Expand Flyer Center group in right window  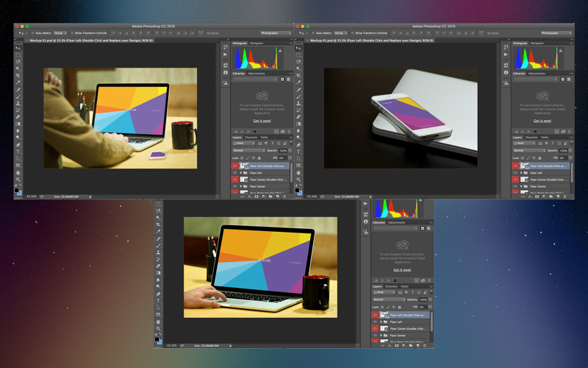pyautogui.click(x=522, y=186)
